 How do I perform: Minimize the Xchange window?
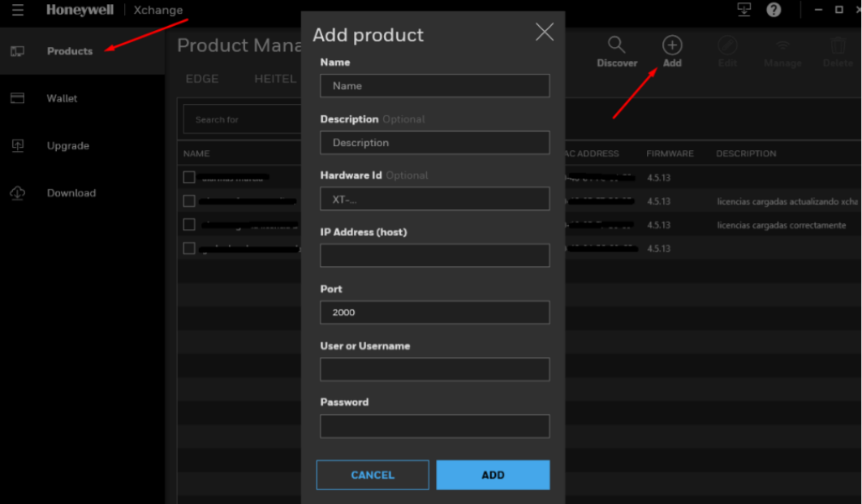tap(818, 10)
